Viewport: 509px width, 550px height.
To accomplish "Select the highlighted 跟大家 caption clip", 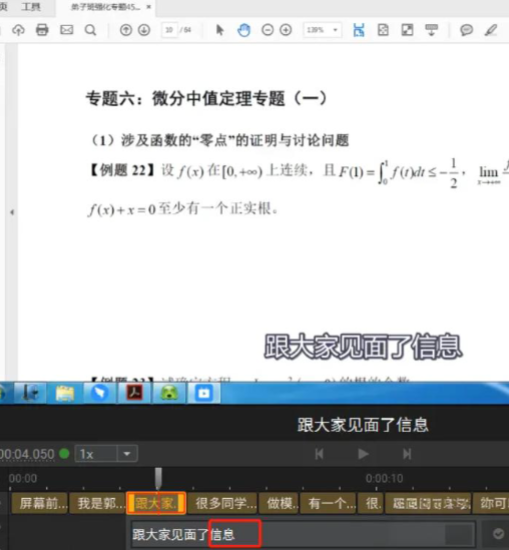I will tap(156, 504).
